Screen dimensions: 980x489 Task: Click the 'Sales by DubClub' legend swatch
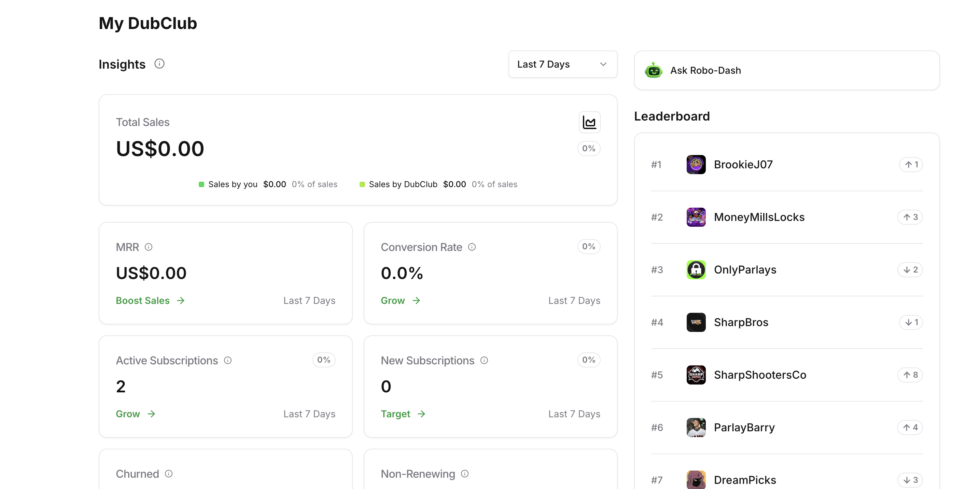pyautogui.click(x=362, y=184)
